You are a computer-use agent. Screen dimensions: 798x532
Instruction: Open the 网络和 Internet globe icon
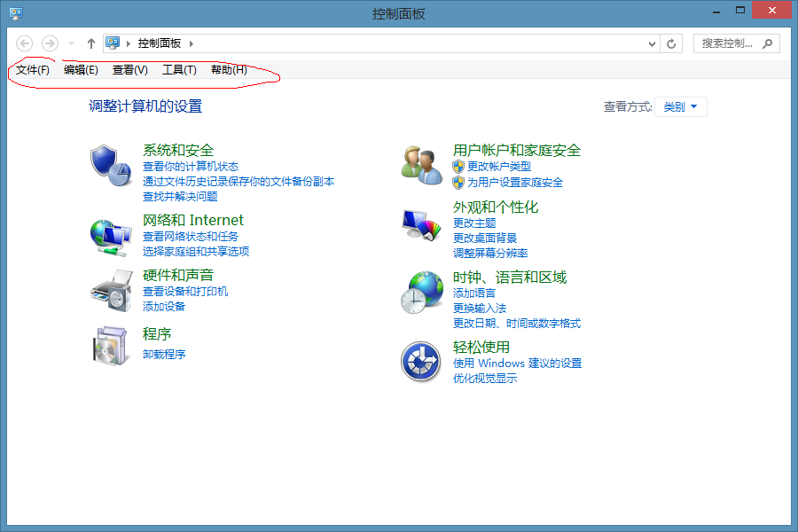click(112, 237)
